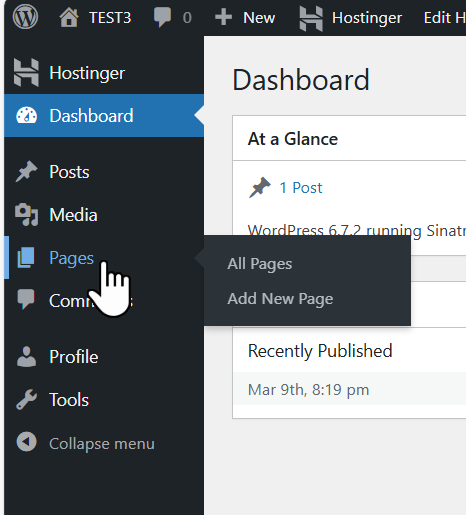Image resolution: width=466 pixels, height=515 pixels.
Task: Open the New dropdown in admin bar
Action: pyautogui.click(x=245, y=17)
